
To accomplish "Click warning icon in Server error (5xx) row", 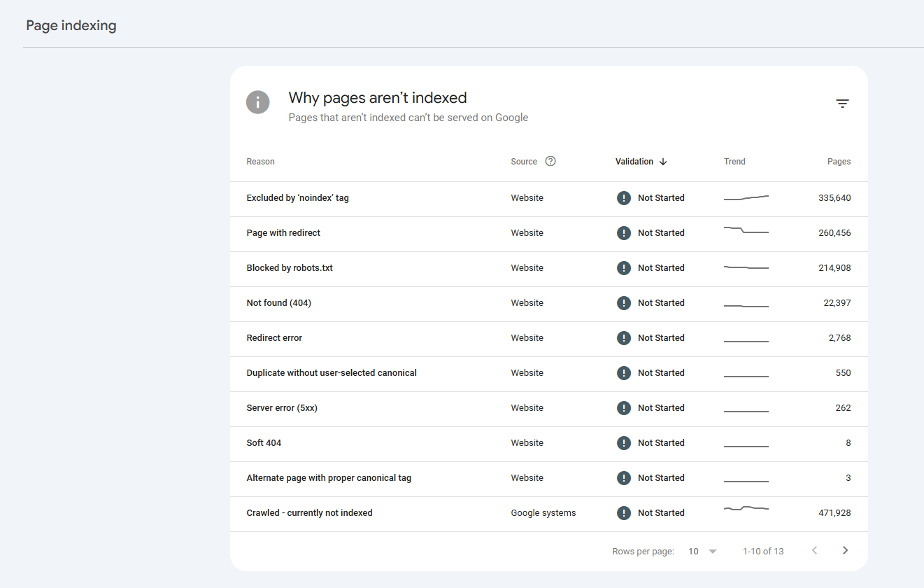I will [624, 408].
